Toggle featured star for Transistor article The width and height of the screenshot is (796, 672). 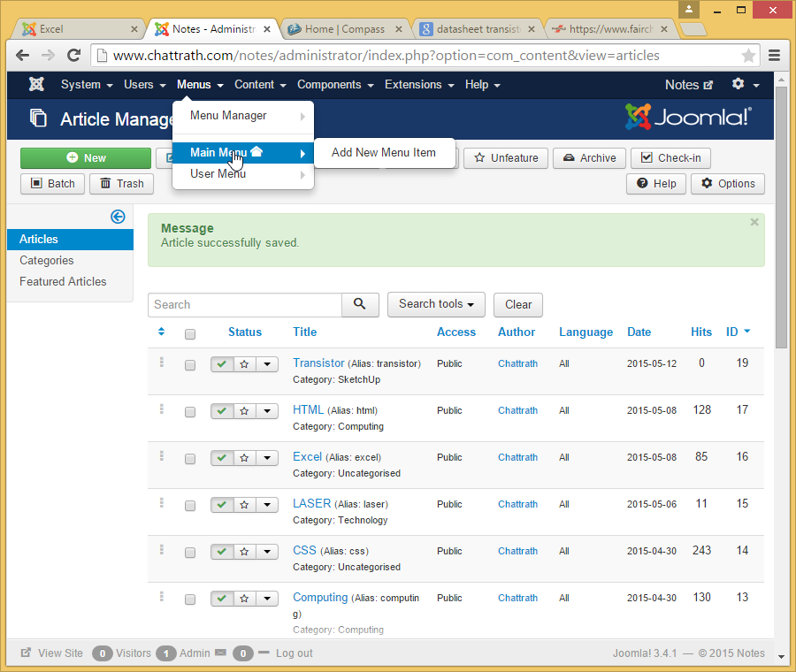(x=244, y=363)
